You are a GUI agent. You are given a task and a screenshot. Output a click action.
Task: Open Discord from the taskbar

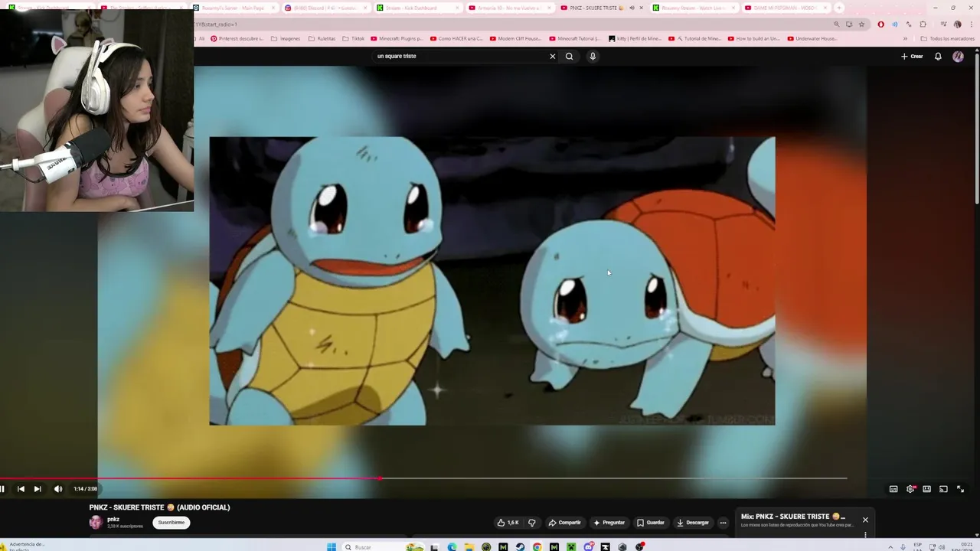click(x=588, y=547)
